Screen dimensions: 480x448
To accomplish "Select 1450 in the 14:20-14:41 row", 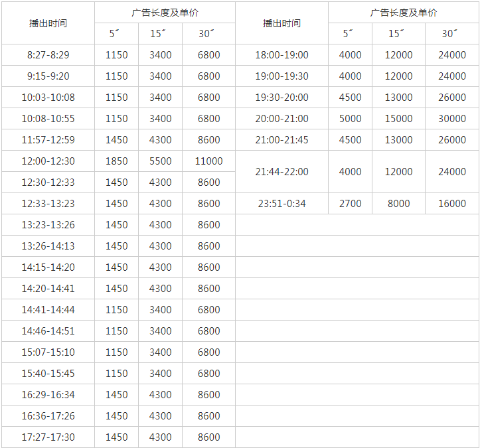I will click(117, 288).
